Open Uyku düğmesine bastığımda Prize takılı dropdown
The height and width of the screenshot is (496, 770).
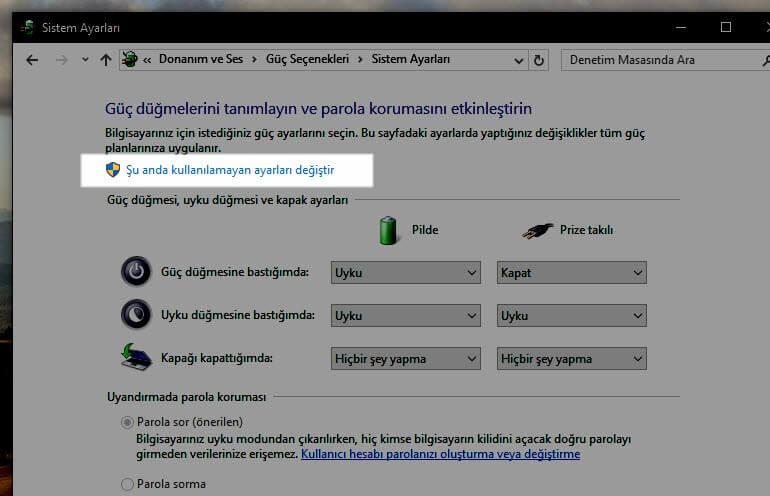[572, 316]
